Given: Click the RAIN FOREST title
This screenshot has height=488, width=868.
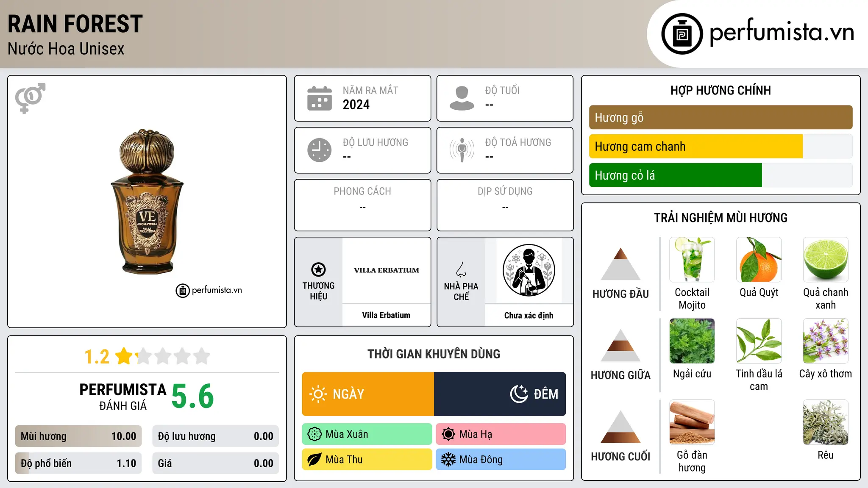Looking at the screenshot, I should tap(75, 24).
